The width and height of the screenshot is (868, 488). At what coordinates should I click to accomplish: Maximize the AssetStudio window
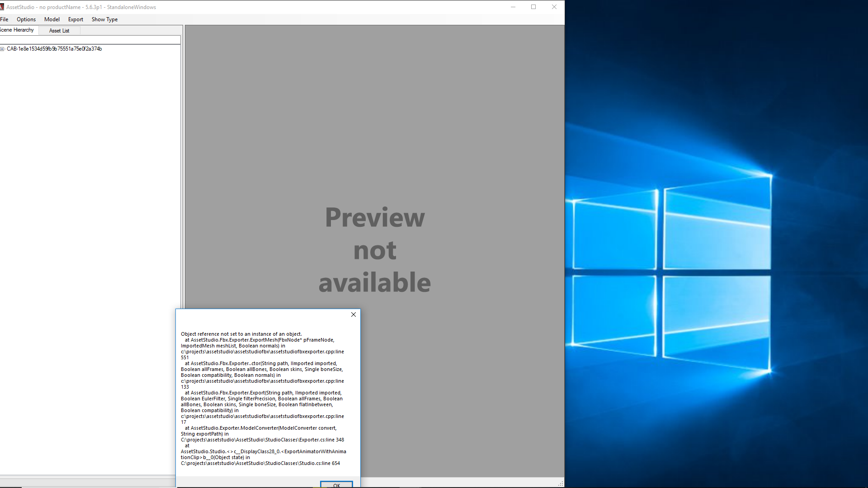click(533, 7)
